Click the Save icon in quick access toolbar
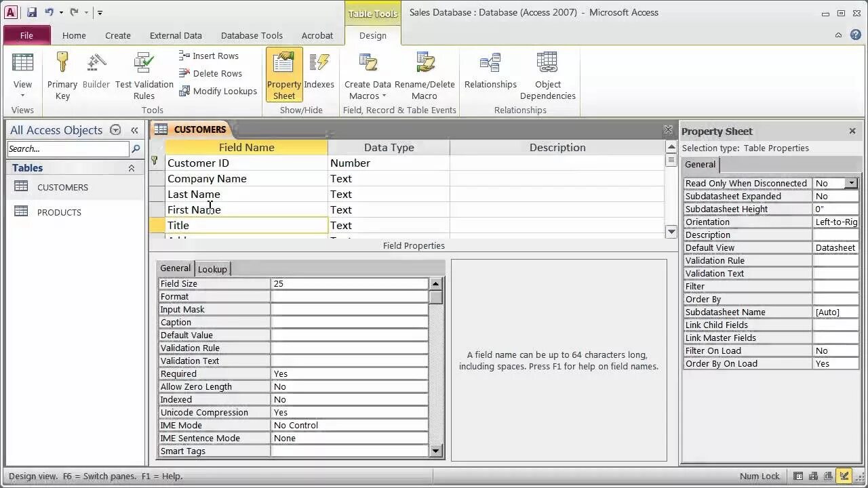Viewport: 868px width, 488px height. (31, 12)
